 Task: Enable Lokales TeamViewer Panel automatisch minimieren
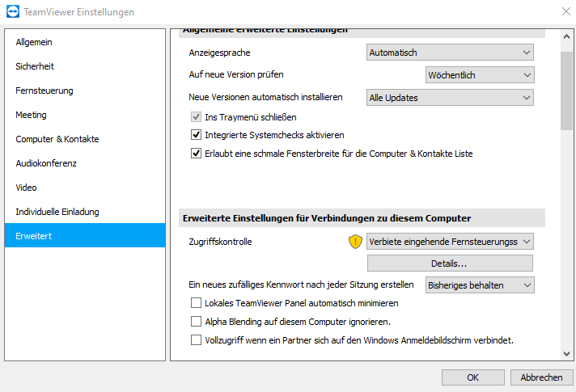(x=196, y=303)
